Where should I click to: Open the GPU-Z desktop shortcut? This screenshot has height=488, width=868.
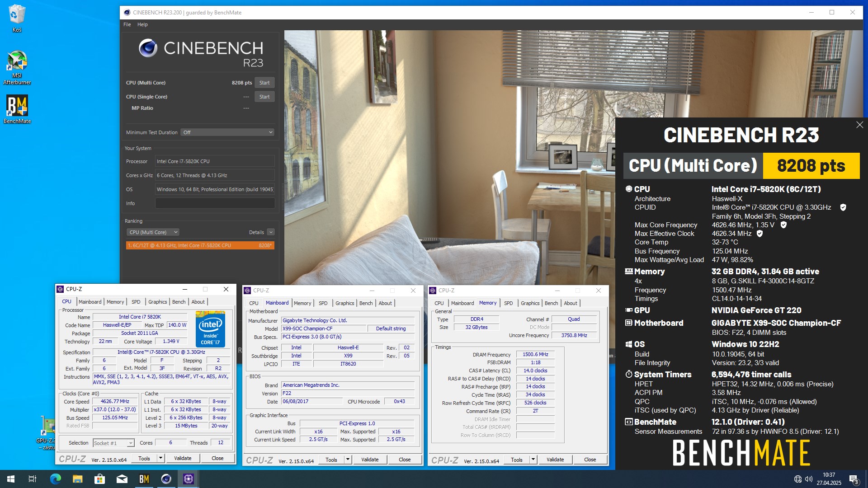coord(47,433)
